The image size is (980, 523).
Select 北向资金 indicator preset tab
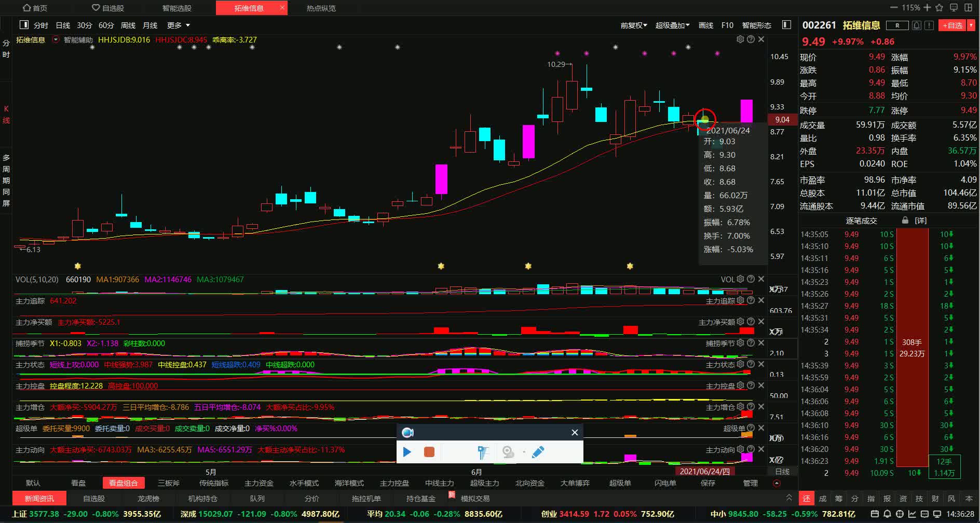(x=529, y=483)
